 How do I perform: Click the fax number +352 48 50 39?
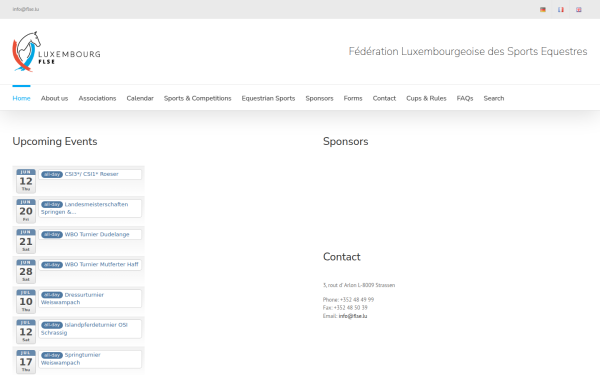pyautogui.click(x=351, y=308)
